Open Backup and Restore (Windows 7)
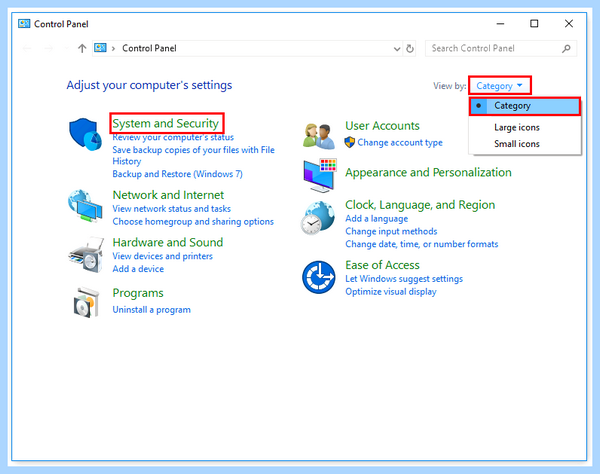The image size is (600, 474). pos(178,174)
